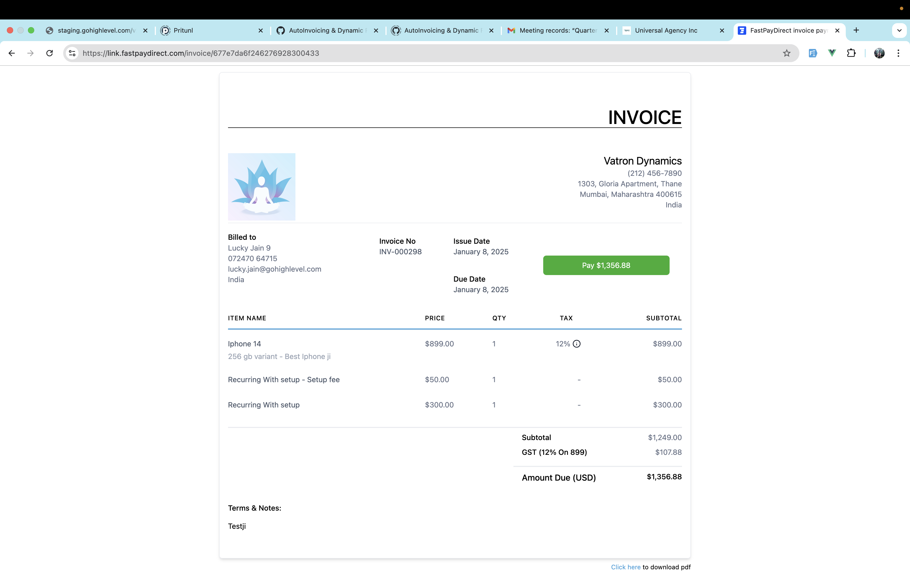Click the Vue devtools extension icon
This screenshot has width=910, height=588.
[832, 53]
